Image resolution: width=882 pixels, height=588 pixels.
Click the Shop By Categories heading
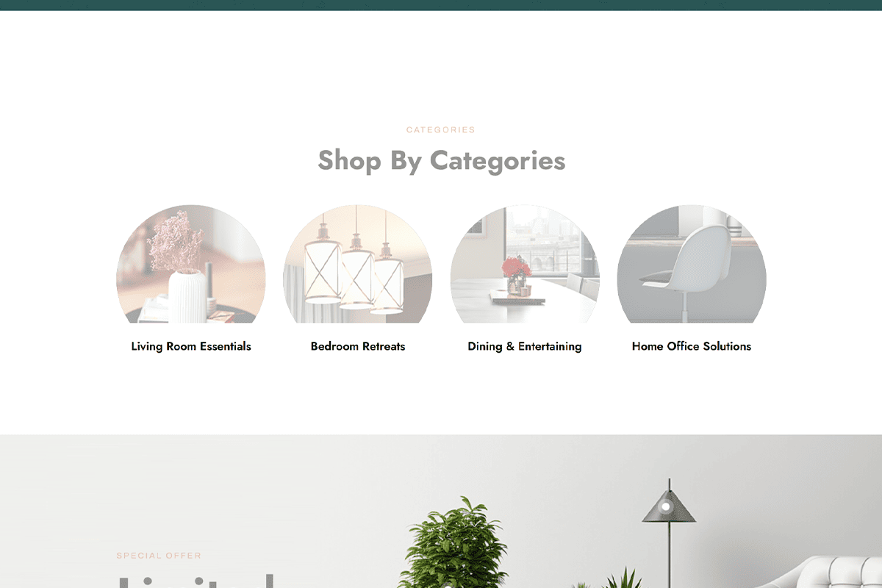441,160
